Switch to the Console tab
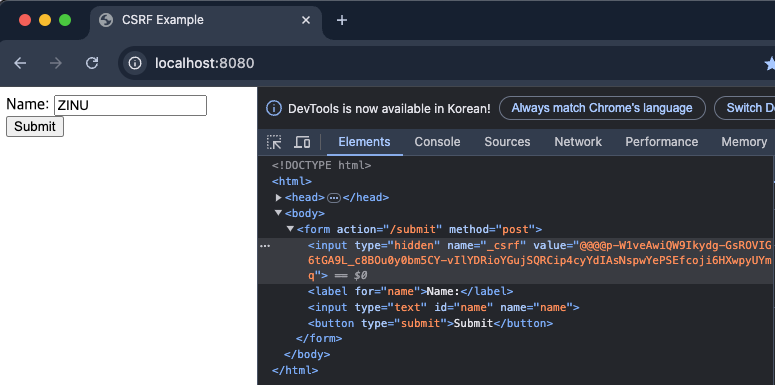The height and width of the screenshot is (385, 775). (x=437, y=142)
